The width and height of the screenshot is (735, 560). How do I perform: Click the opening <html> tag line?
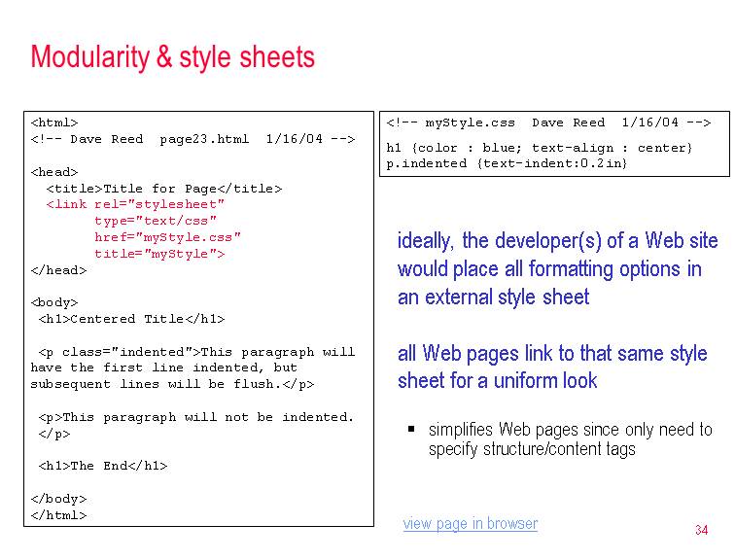click(54, 122)
